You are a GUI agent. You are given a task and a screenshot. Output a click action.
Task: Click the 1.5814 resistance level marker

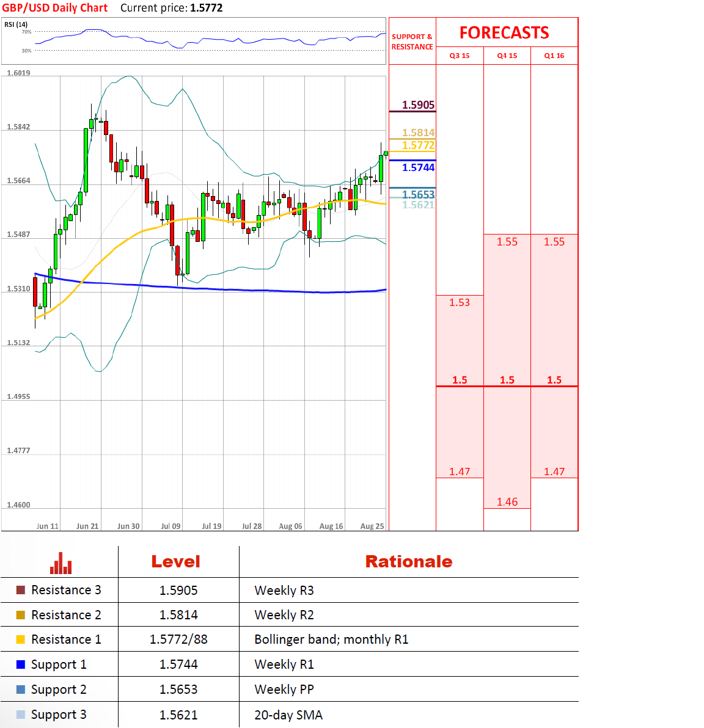click(x=418, y=133)
